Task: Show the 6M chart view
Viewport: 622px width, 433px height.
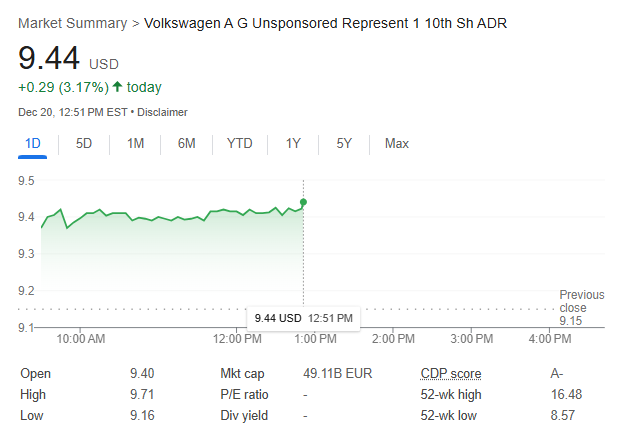Action: pos(187,143)
